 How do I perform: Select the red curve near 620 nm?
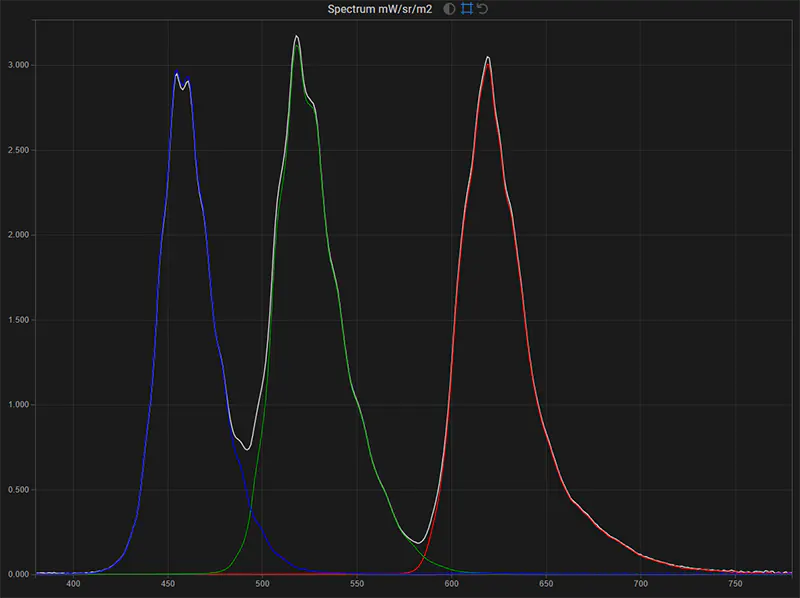pos(487,65)
